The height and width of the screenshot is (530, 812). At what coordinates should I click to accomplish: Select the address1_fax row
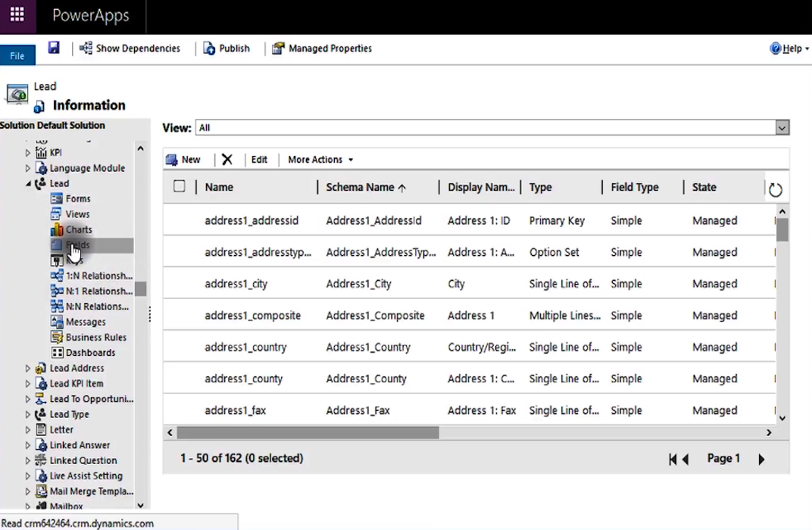point(469,410)
